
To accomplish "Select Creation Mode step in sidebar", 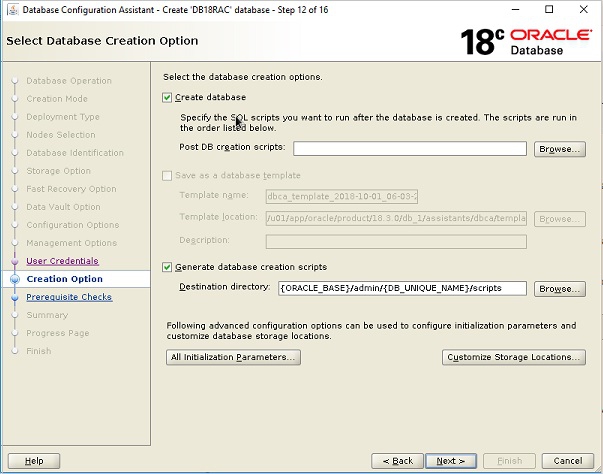I will click(x=57, y=99).
